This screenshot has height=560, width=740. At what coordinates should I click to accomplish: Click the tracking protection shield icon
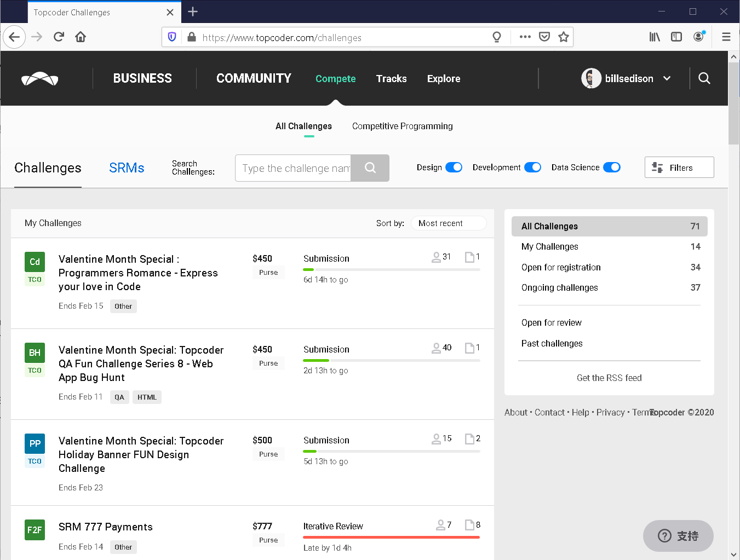pos(172,37)
